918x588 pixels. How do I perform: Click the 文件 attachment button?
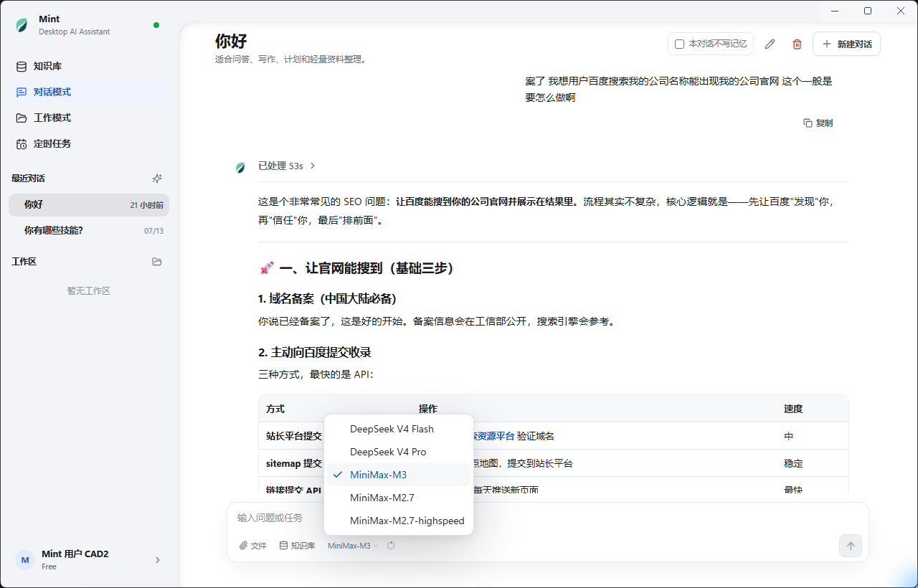[253, 546]
